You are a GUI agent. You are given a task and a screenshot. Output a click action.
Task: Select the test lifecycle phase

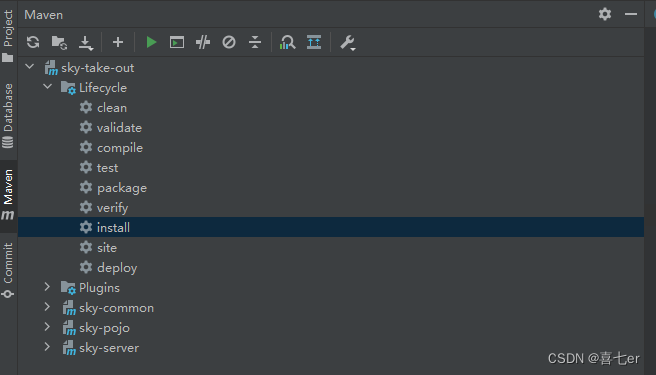pyautogui.click(x=108, y=168)
